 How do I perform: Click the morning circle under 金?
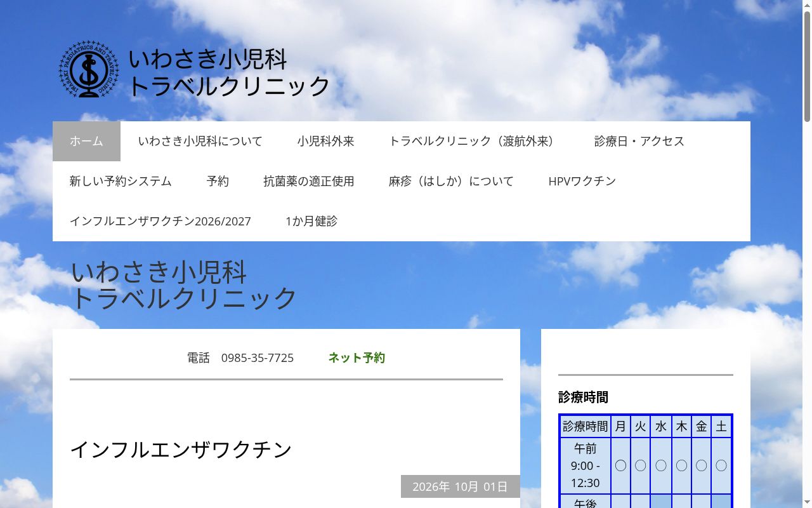click(x=701, y=465)
